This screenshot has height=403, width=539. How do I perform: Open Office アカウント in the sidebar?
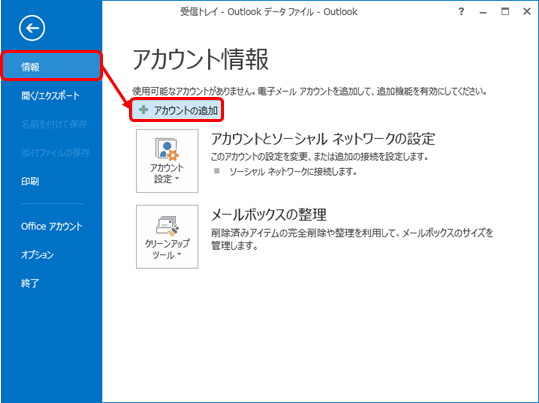[x=52, y=226]
